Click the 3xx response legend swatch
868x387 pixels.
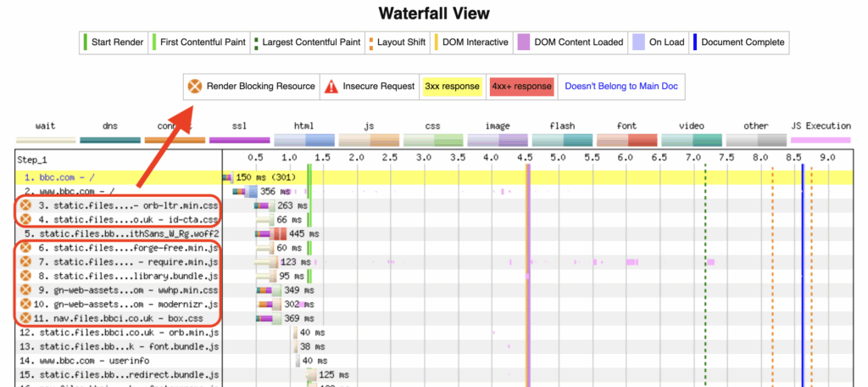pyautogui.click(x=452, y=87)
